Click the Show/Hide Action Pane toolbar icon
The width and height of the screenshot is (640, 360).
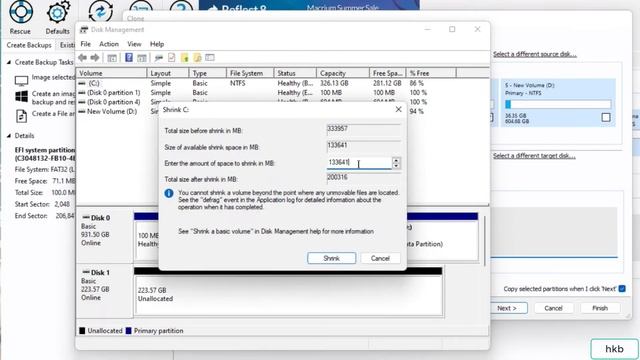click(142, 58)
